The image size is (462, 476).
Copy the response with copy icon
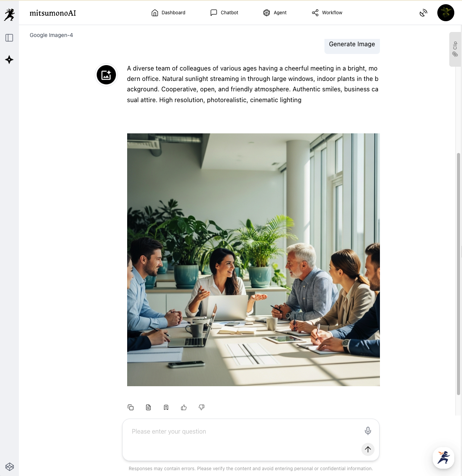point(131,407)
